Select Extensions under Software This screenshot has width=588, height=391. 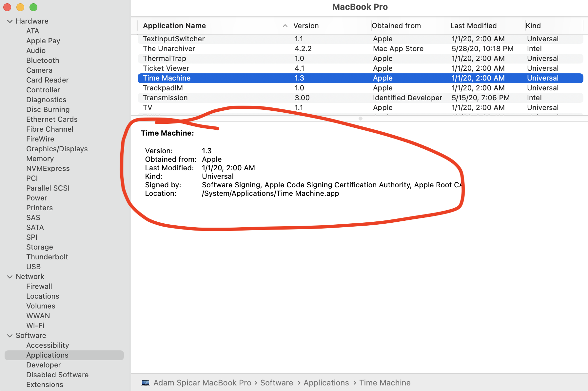45,384
